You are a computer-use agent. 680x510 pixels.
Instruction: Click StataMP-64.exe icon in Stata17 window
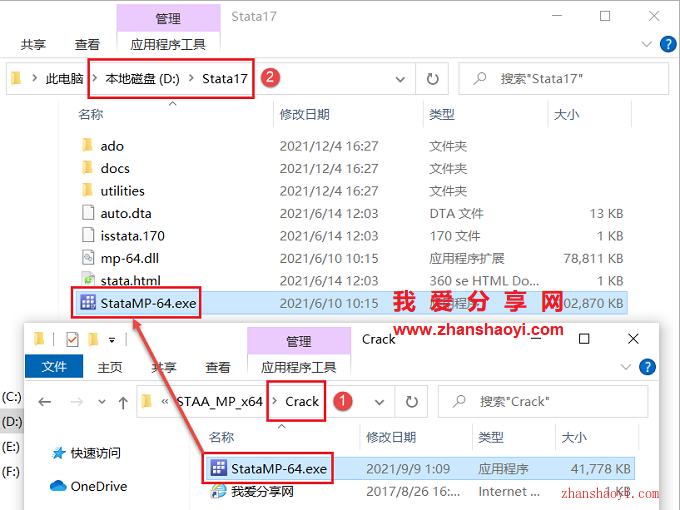(88, 302)
